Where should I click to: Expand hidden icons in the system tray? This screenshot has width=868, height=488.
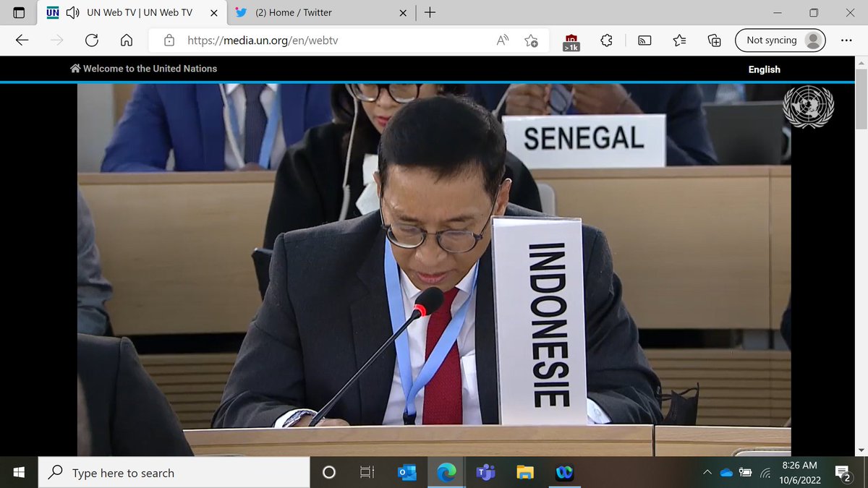pyautogui.click(x=707, y=472)
